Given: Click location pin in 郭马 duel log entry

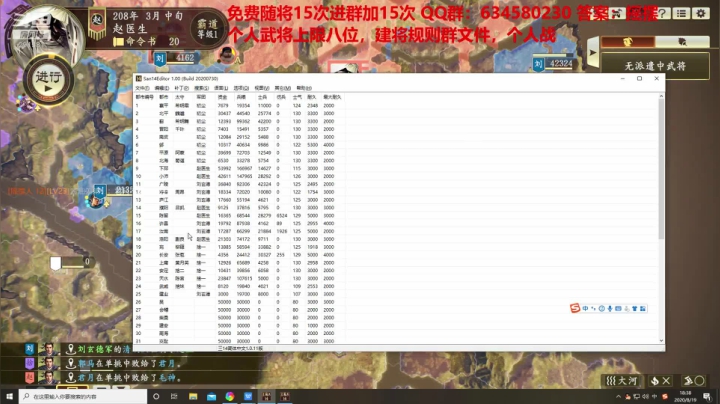Looking at the screenshot, I should click(x=70, y=364).
